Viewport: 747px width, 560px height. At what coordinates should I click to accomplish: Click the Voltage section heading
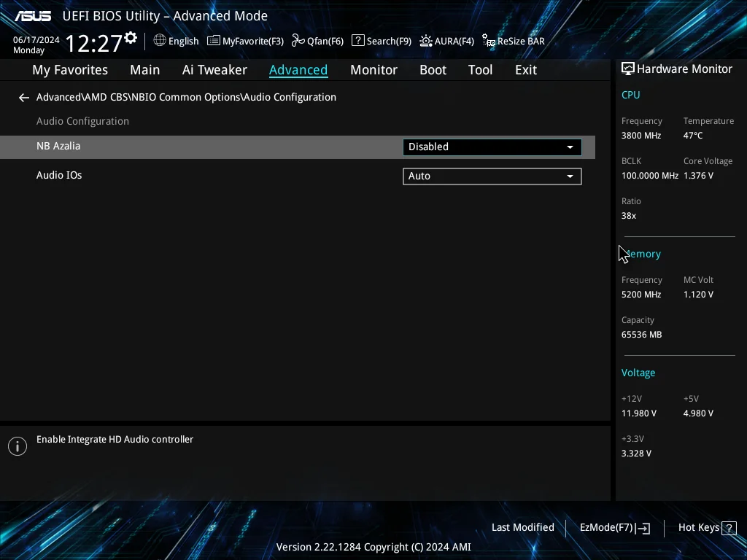638,373
